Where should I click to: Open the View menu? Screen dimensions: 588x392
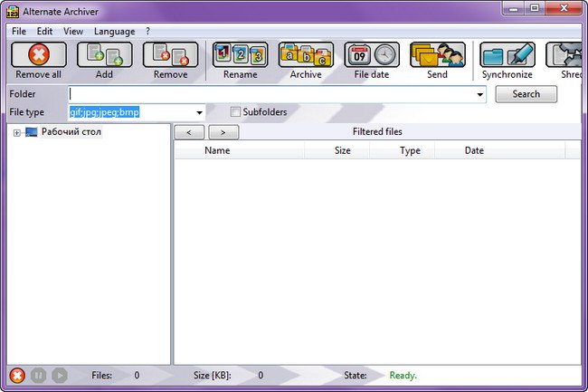[73, 31]
